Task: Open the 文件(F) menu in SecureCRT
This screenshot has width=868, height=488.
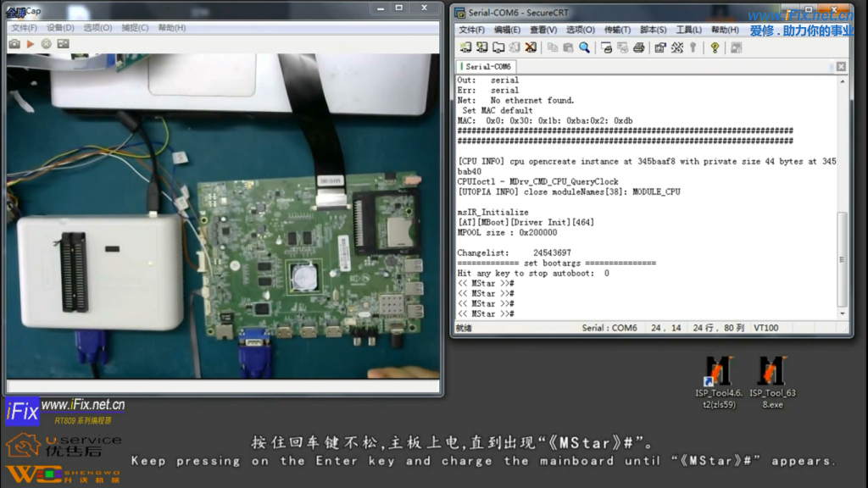Action: pos(471,30)
